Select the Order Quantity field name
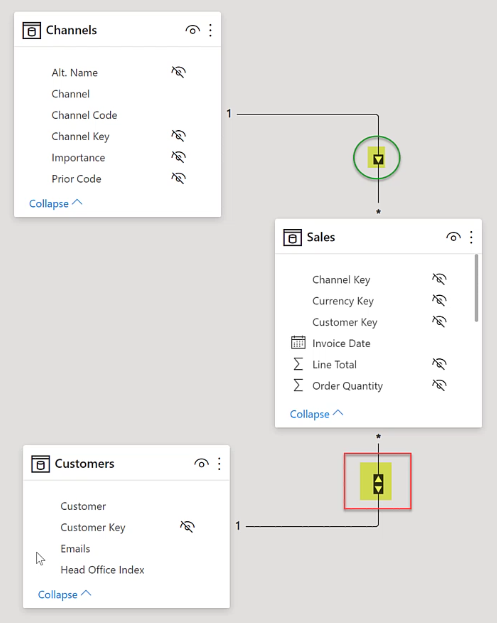The height and width of the screenshot is (623, 497). coord(348,386)
